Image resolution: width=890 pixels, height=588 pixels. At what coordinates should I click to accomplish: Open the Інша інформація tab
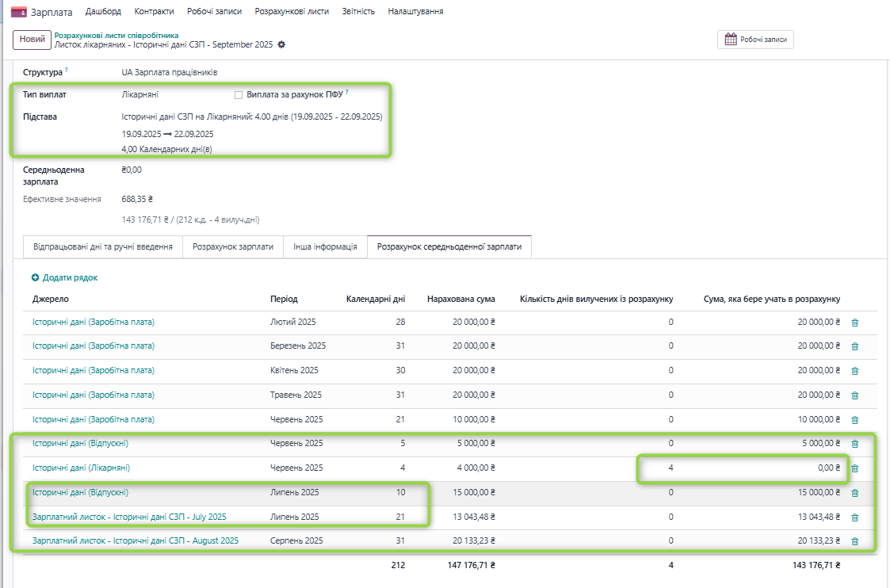pos(325,247)
